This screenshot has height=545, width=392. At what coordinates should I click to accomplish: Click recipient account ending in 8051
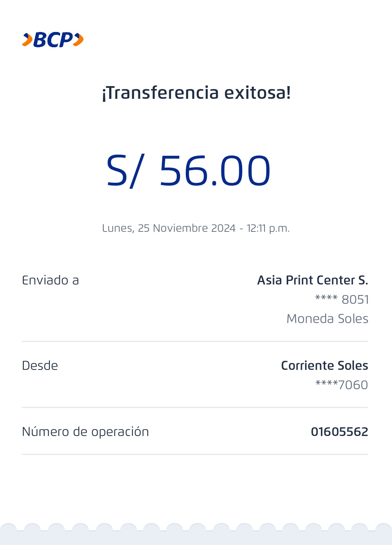[342, 299]
